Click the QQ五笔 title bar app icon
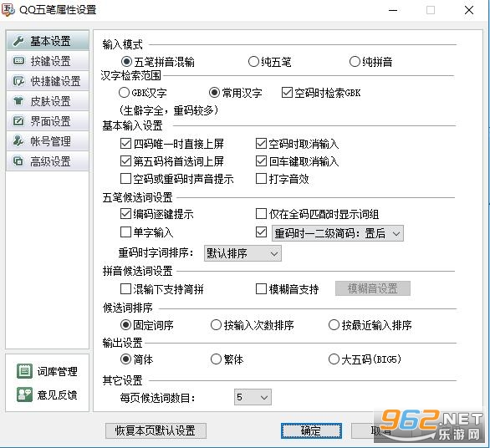490x448 pixels. click(8, 10)
